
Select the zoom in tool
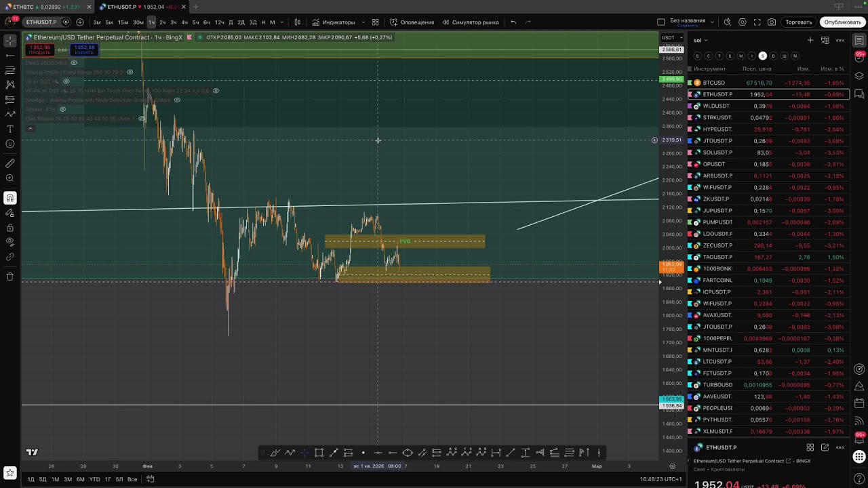point(10,178)
